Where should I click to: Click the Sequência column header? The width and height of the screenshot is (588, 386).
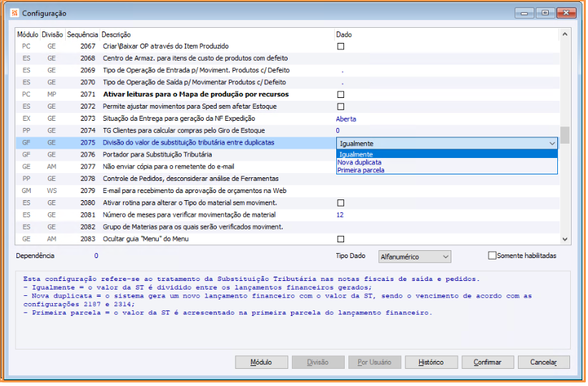(x=82, y=35)
